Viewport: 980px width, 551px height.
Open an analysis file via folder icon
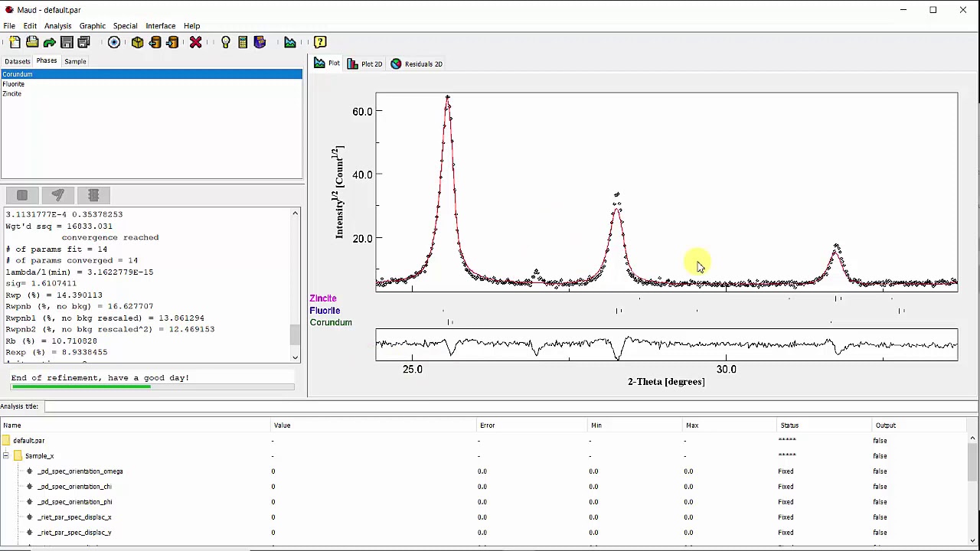[x=32, y=42]
